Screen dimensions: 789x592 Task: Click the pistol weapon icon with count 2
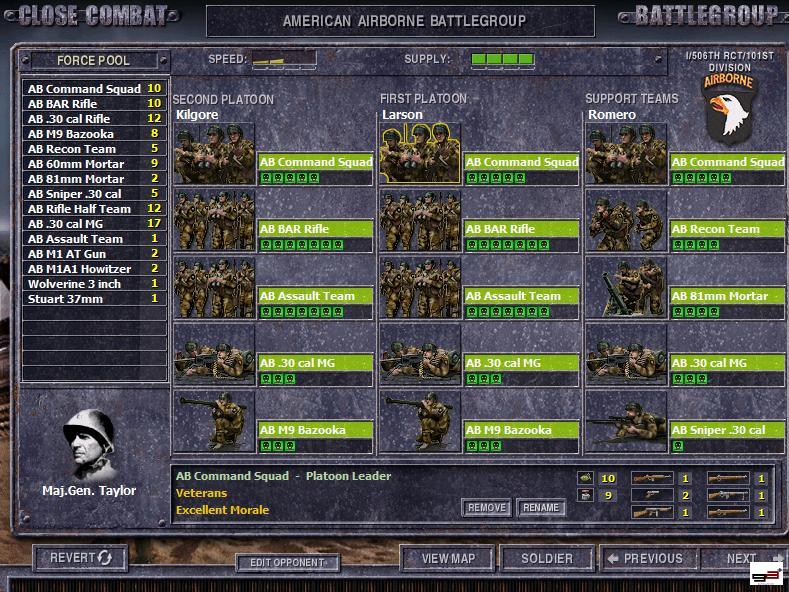[x=652, y=495]
